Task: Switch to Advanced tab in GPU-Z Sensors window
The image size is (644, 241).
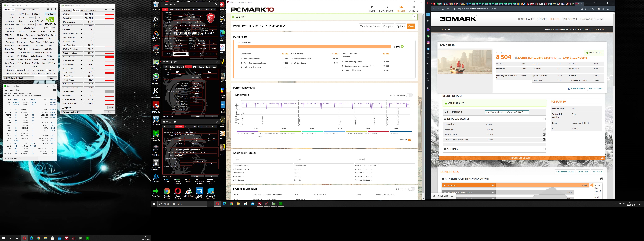Action: [x=84, y=10]
